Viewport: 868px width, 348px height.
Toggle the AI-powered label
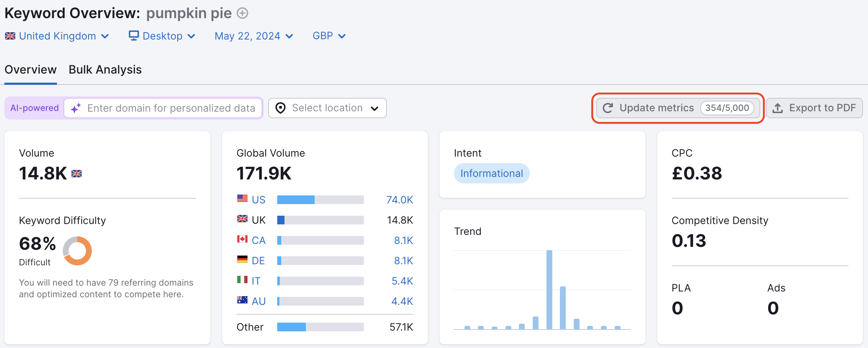pyautogui.click(x=34, y=108)
